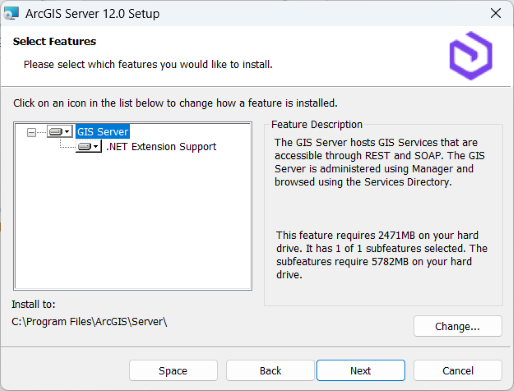Click the install path C:\Program Files\ArcGIS\Server\
The image size is (514, 391).
coord(89,322)
